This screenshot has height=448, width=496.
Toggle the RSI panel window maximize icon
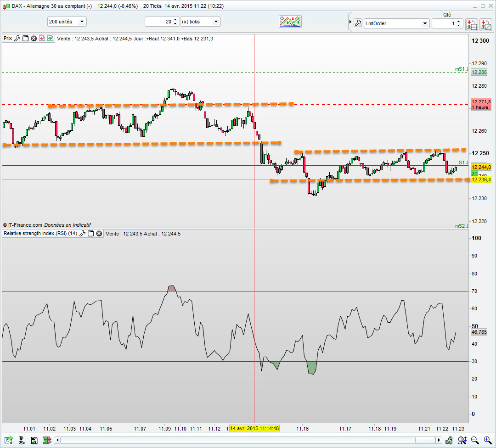tap(91, 234)
